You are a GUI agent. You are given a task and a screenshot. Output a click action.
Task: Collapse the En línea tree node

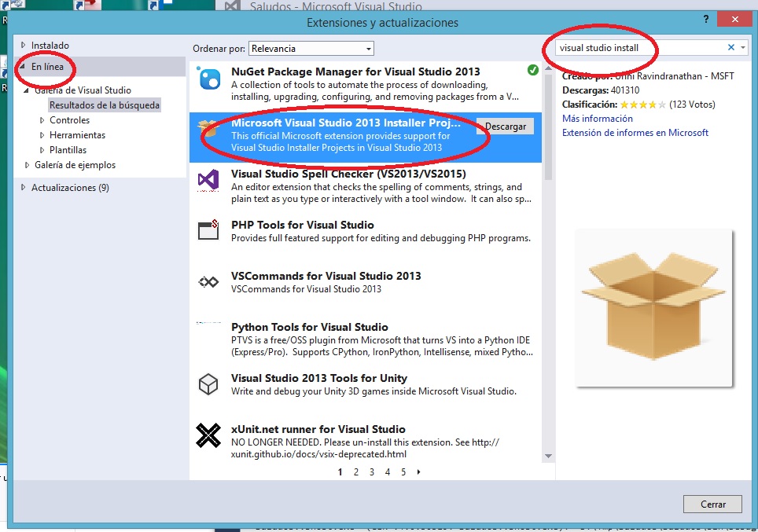(22, 67)
